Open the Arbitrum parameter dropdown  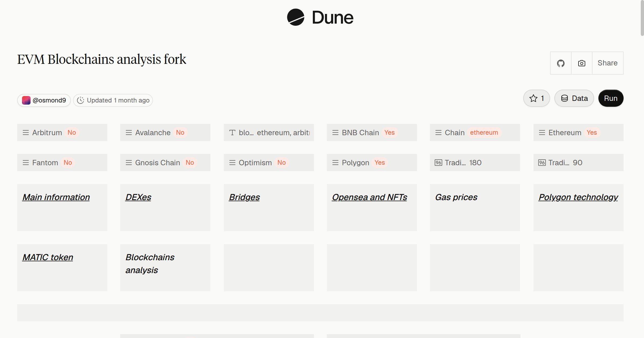tap(62, 133)
